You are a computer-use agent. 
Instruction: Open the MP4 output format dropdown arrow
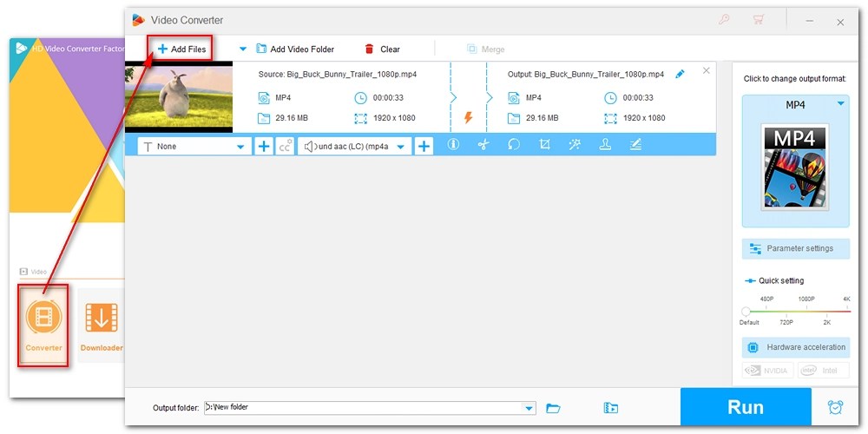[841, 103]
